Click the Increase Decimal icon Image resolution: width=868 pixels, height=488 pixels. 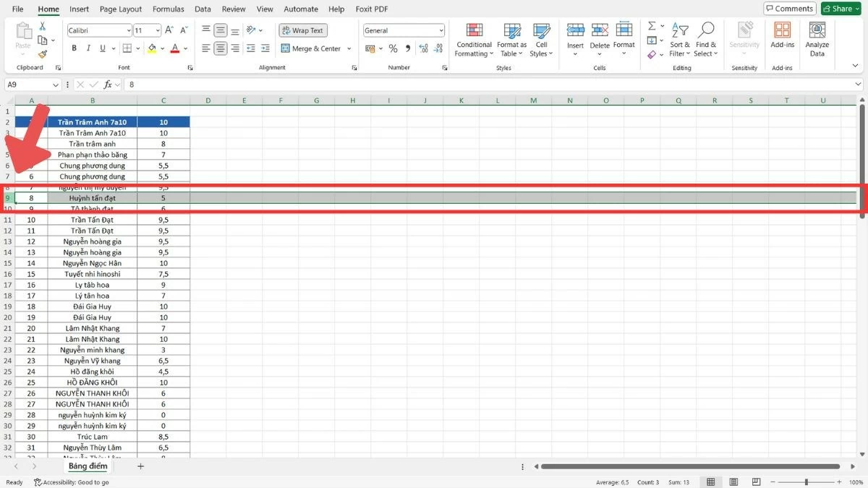[423, 48]
